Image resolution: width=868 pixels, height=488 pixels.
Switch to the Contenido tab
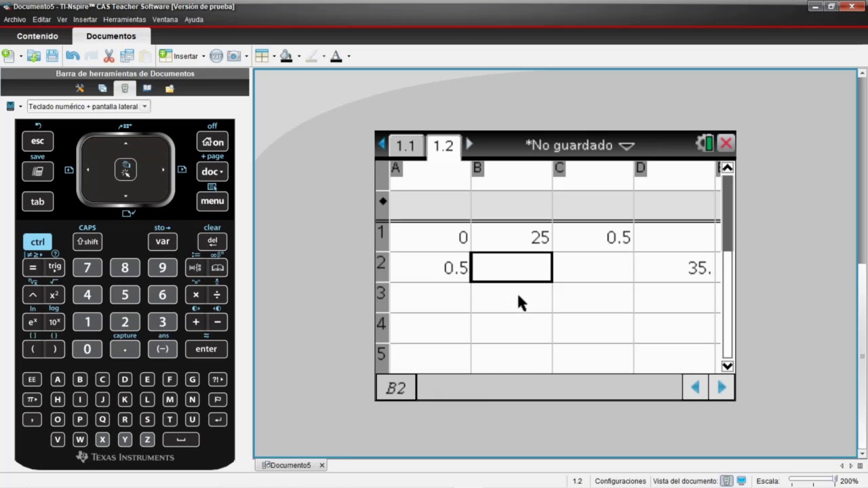point(37,36)
